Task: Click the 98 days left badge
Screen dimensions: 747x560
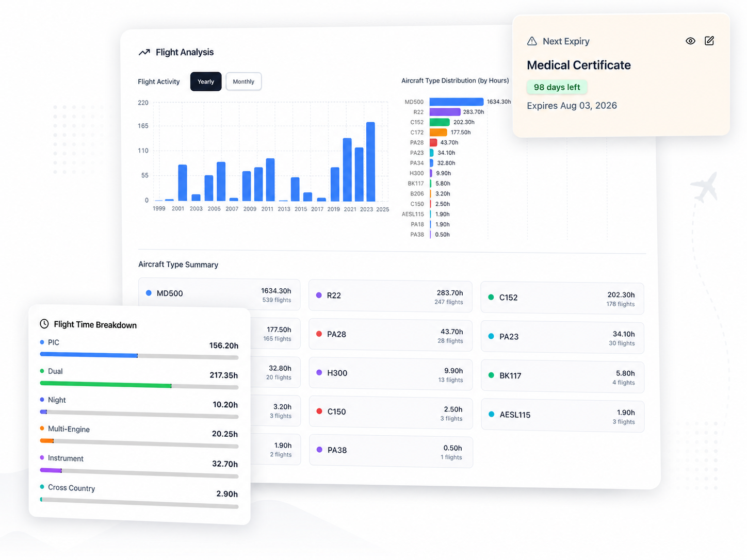Action: (x=557, y=87)
